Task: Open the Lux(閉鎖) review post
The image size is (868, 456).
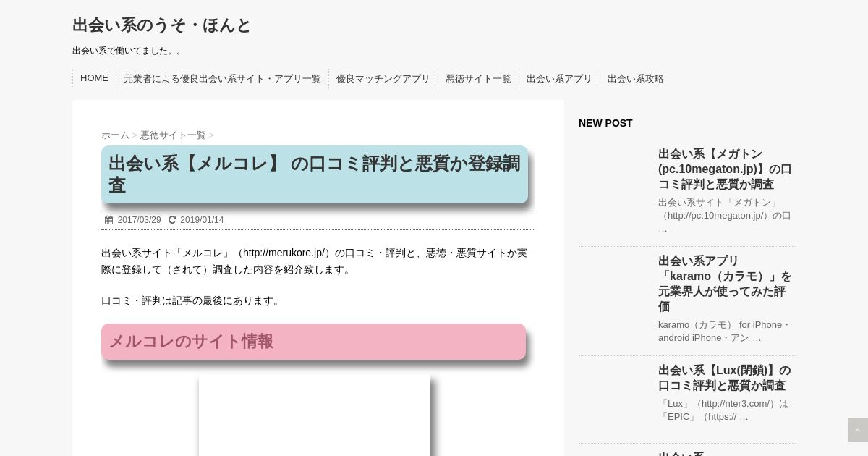Action: [x=724, y=378]
